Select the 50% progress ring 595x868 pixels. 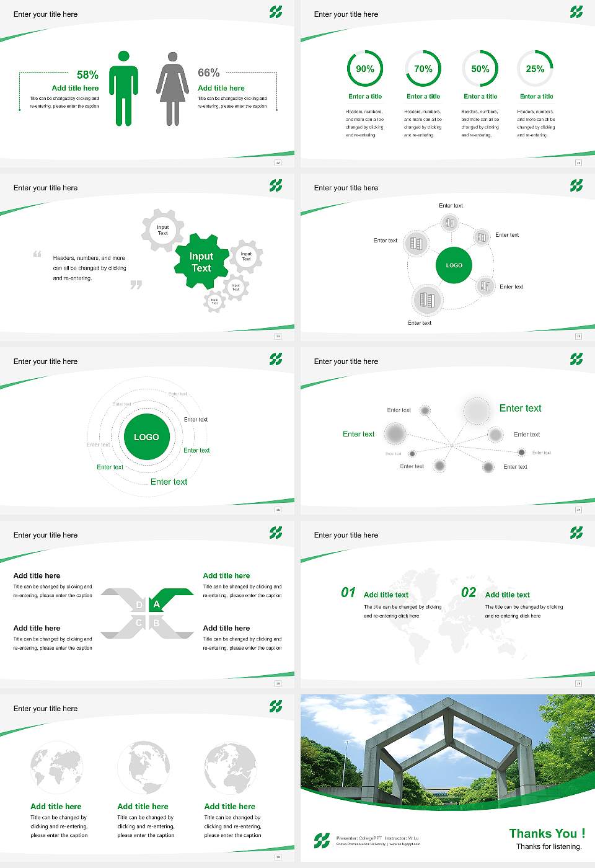[480, 69]
